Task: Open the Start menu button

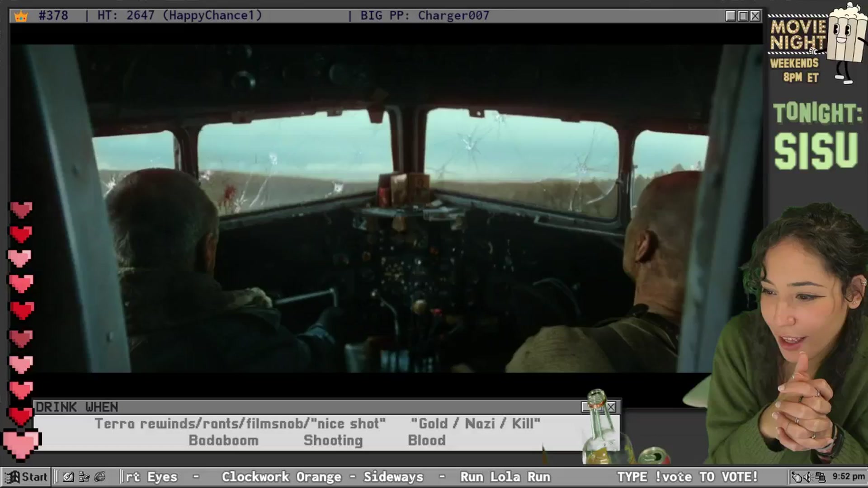Action: click(26, 477)
